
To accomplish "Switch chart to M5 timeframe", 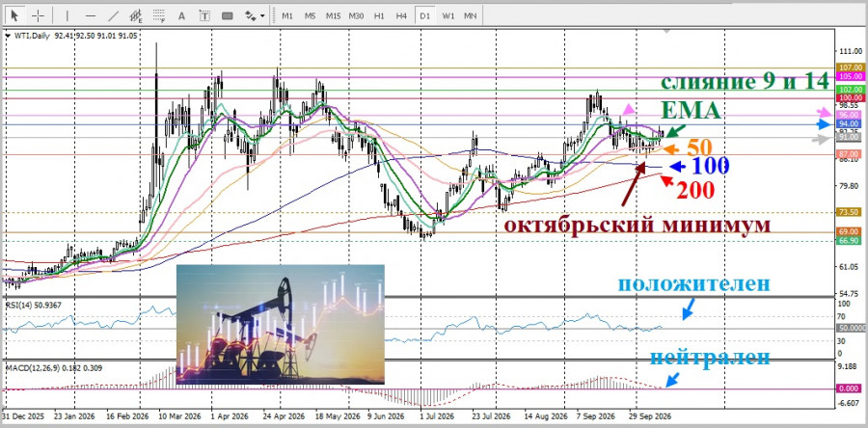I will (x=310, y=15).
